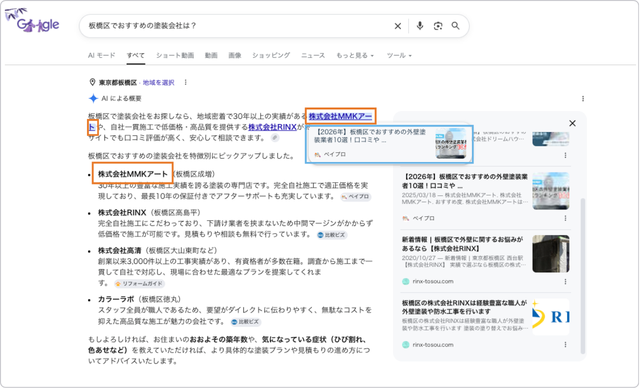Open the three-dot menu for the ペイプロ result
Viewport: 640px width, 388px height.
coord(565,218)
